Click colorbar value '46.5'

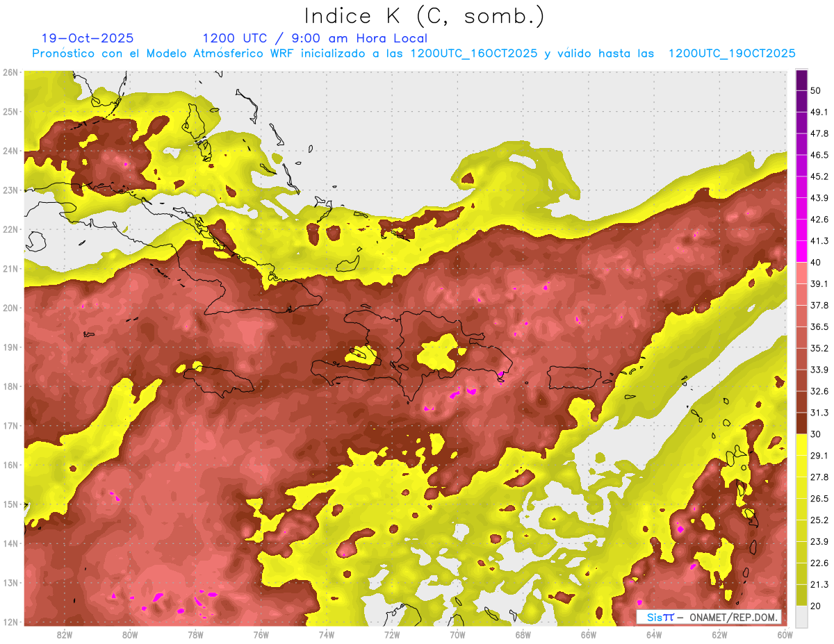(819, 156)
